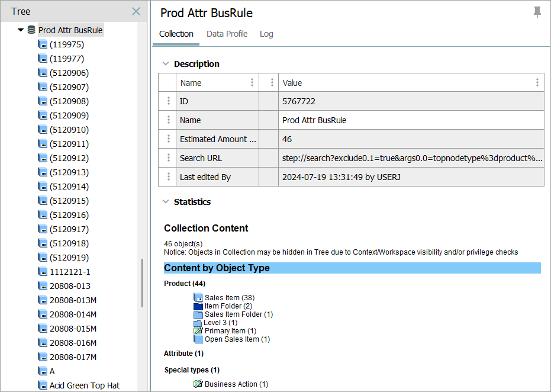Close the Tree panel
Screen dimensions: 551x392
(x=136, y=11)
